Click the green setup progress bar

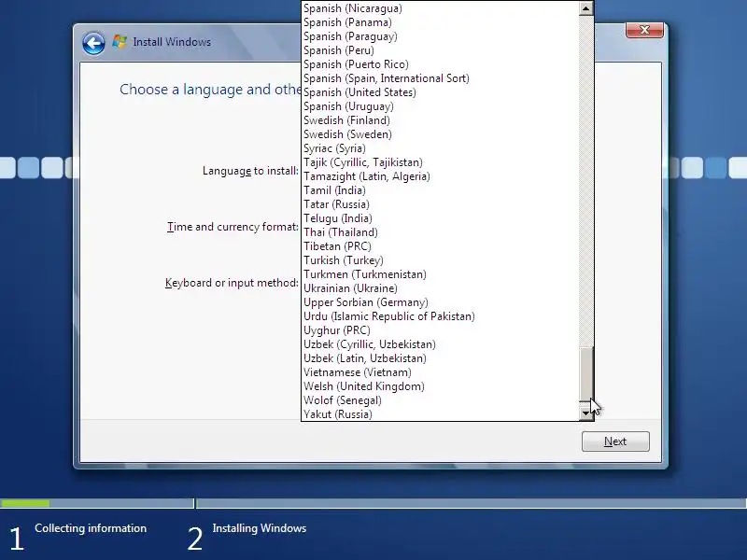[25, 503]
